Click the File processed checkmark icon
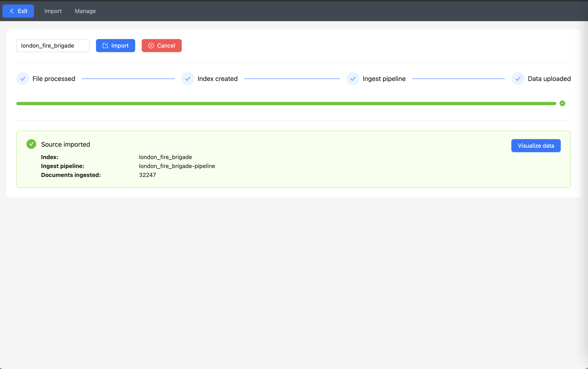Screen dimensions: 588x369 [x=23, y=79]
